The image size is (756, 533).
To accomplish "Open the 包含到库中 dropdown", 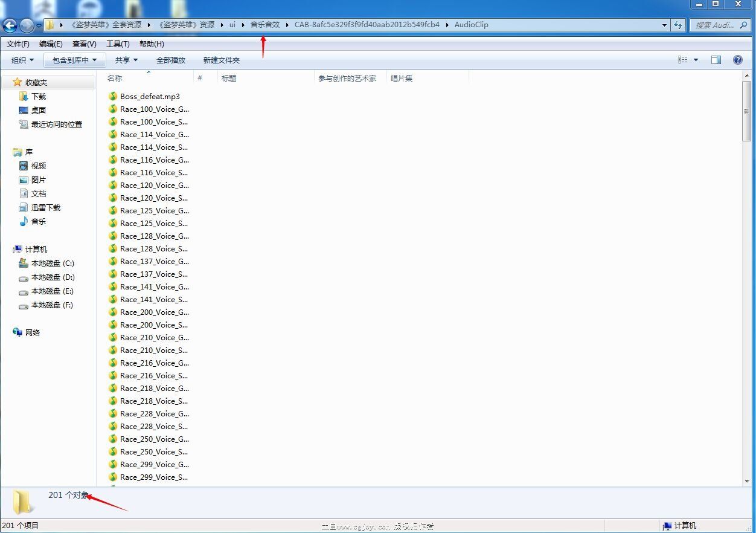I will [75, 60].
